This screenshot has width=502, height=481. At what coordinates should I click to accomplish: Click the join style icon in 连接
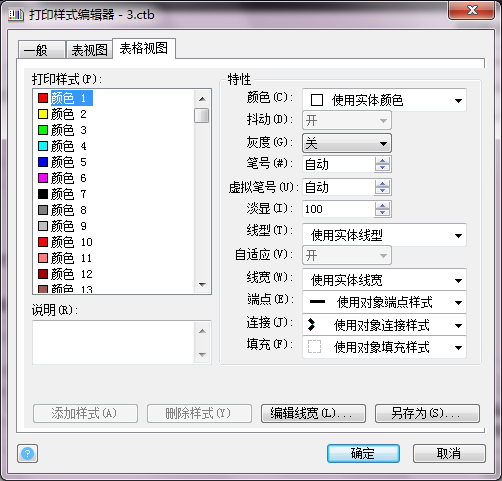click(x=311, y=324)
